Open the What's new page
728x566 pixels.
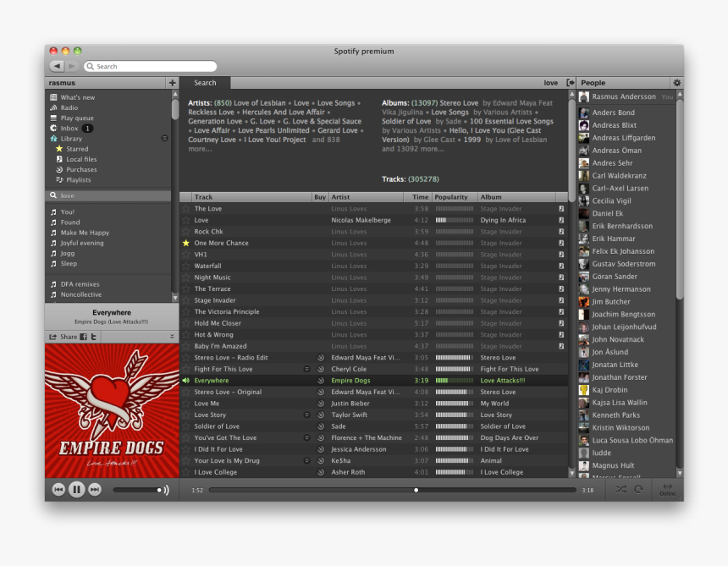click(79, 97)
